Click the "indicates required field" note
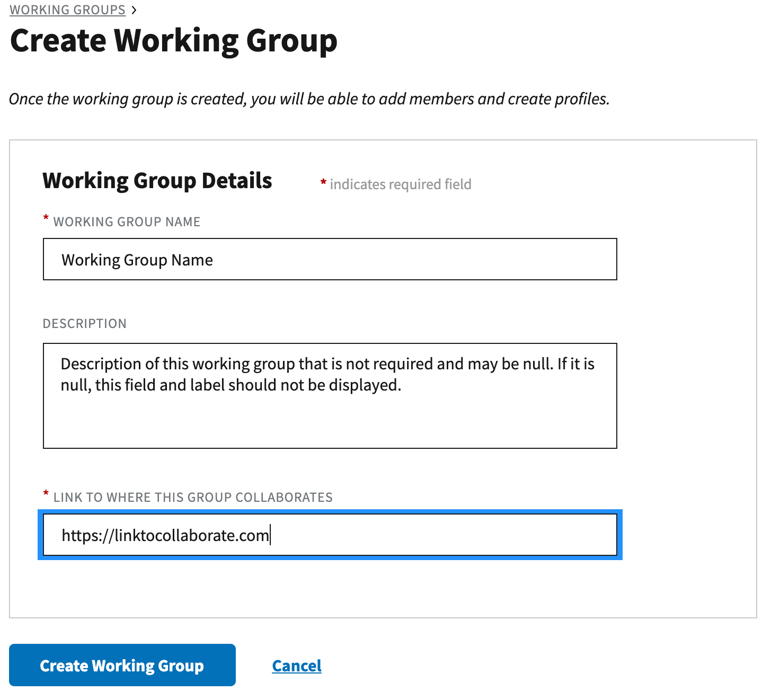Viewport: 771px width, 700px height. tap(401, 184)
